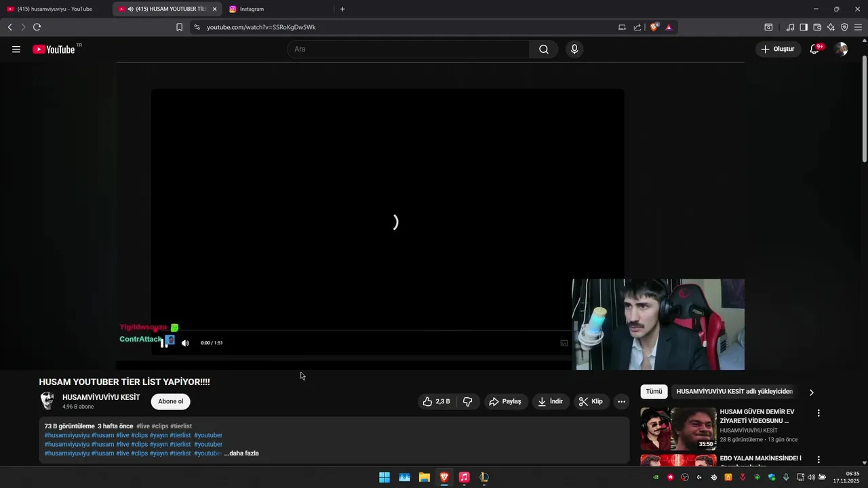
Task: Open the EBO YALAN MAKİNESİNDE thumbnail
Action: (x=678, y=460)
